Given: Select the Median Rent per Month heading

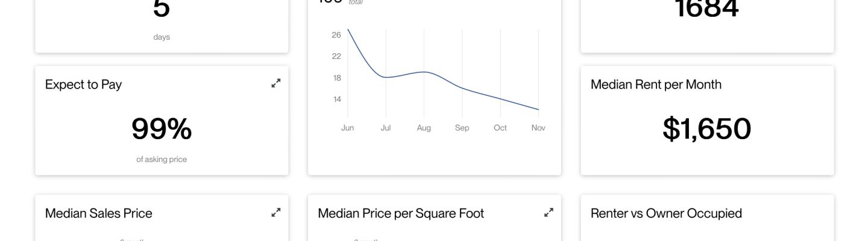Looking at the screenshot, I should [x=656, y=84].
